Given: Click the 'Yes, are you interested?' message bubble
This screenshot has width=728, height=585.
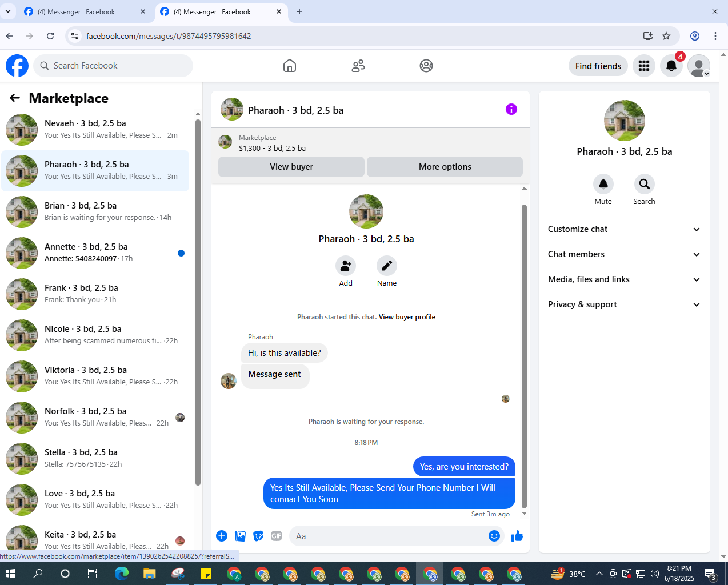Looking at the screenshot, I should (464, 467).
